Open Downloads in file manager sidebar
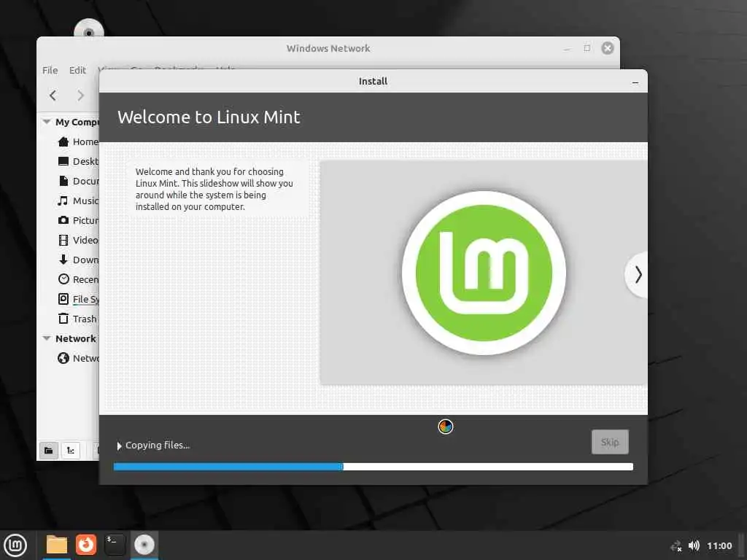This screenshot has width=747, height=560. [77, 260]
